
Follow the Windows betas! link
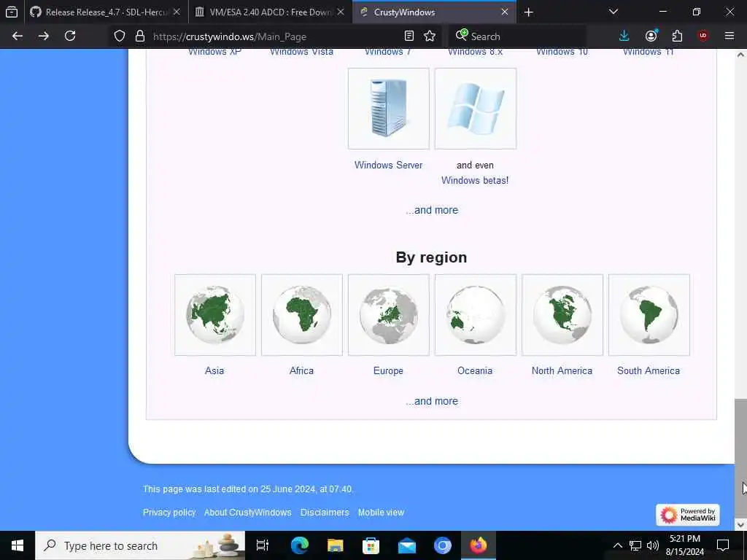475,181
